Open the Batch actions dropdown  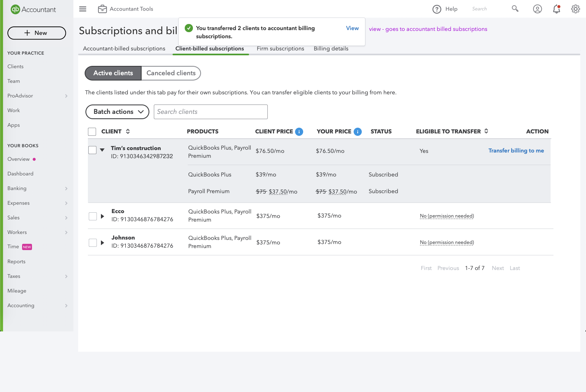(x=118, y=112)
